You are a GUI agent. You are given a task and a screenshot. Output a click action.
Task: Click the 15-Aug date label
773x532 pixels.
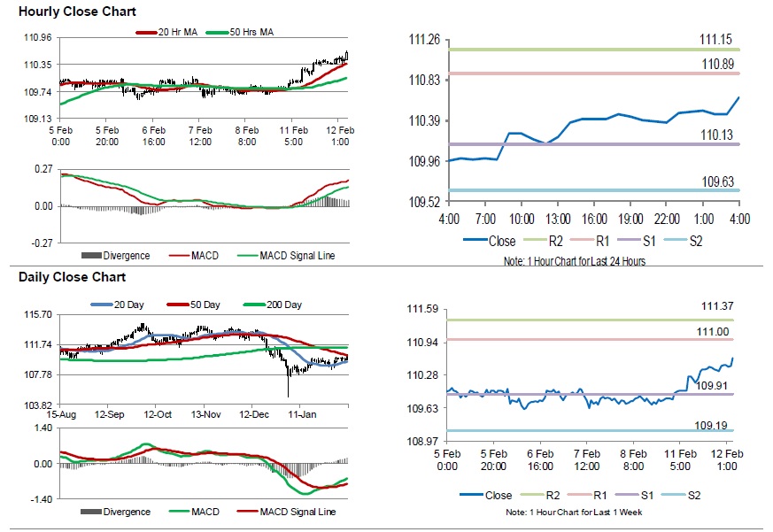tap(62, 414)
